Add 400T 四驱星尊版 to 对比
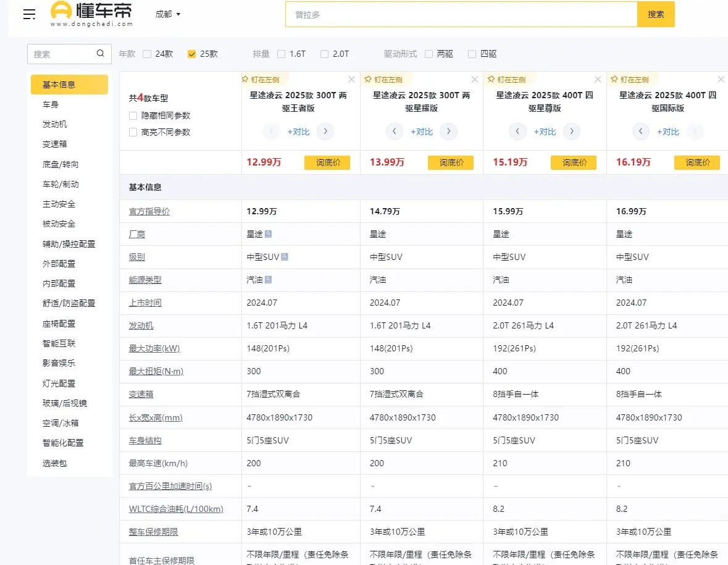728x565 pixels. pos(545,132)
